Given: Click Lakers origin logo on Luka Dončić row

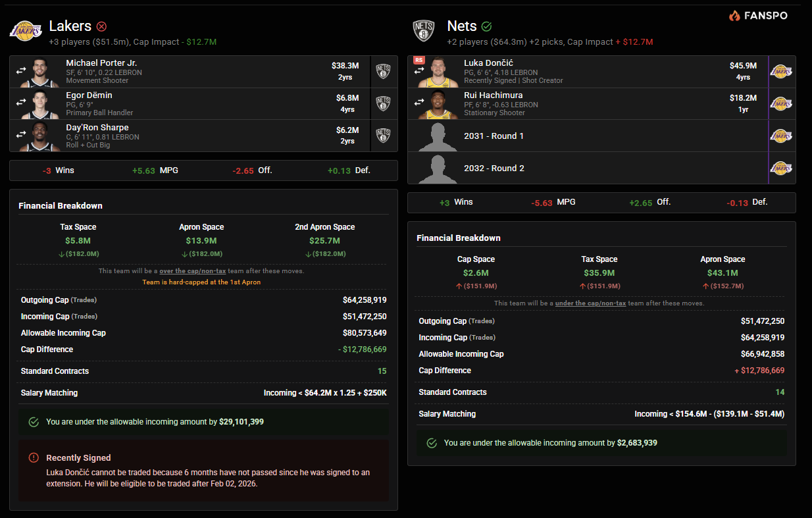Looking at the screenshot, I should (x=781, y=71).
